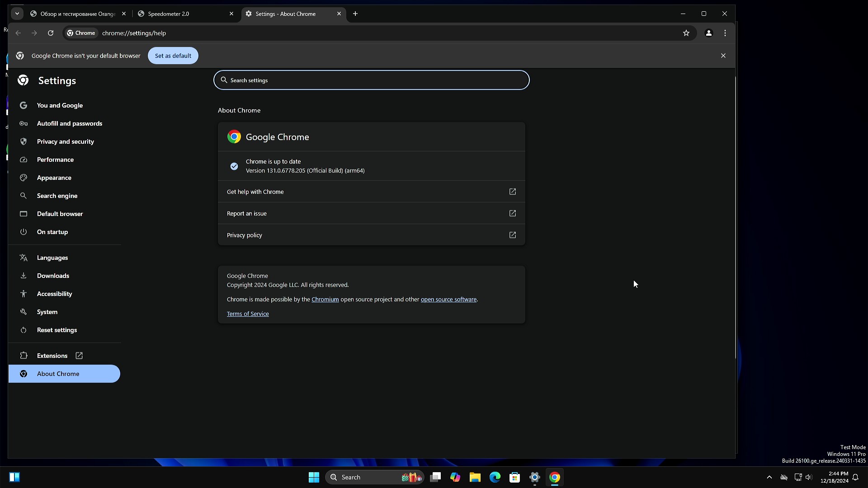Open Extensions page from sidebar

(x=52, y=356)
